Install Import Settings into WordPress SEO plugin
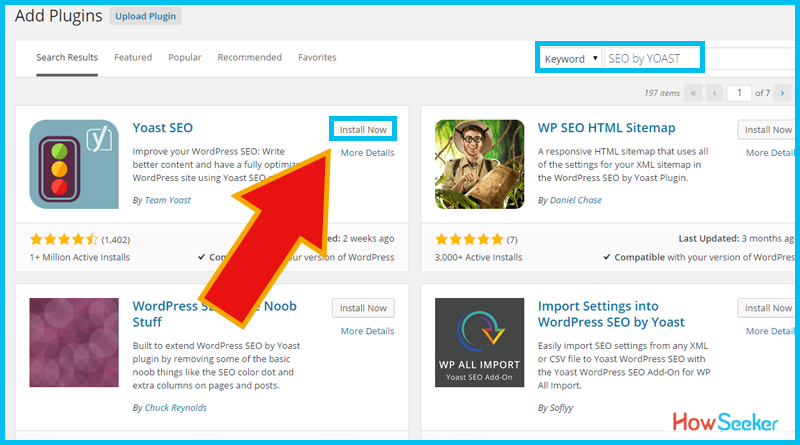This screenshot has width=800, height=445. tap(767, 308)
